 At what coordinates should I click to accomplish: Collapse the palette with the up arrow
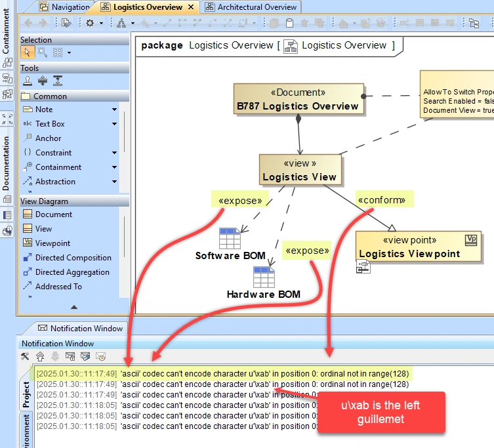(74, 307)
